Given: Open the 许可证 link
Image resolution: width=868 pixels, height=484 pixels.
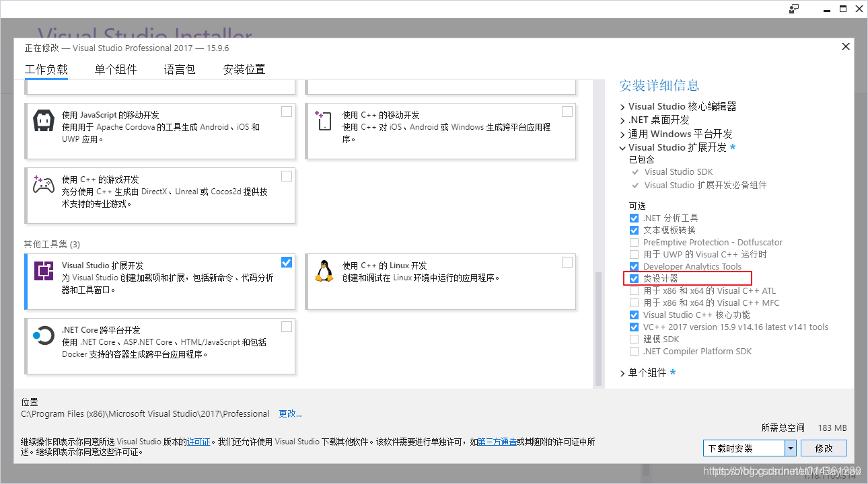Looking at the screenshot, I should click(198, 442).
